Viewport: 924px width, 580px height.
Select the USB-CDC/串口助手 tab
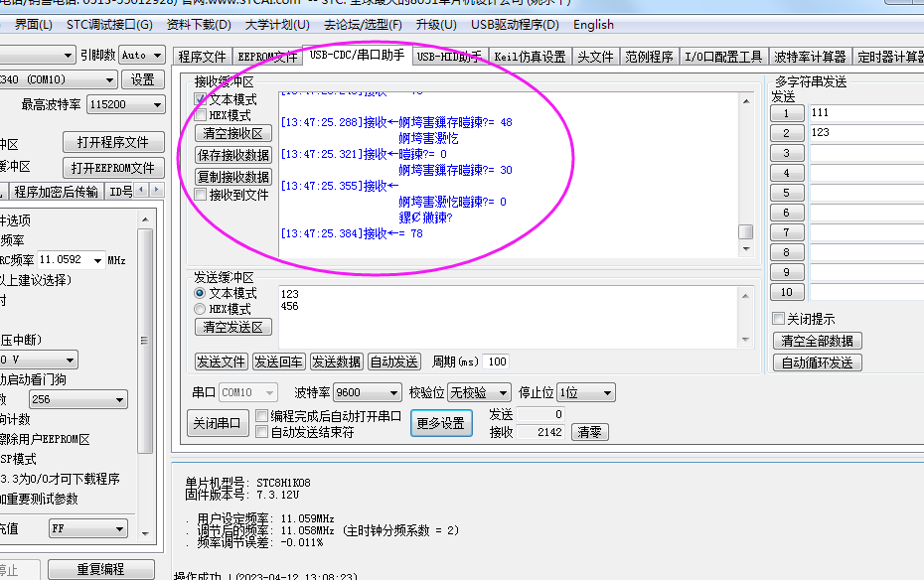(x=357, y=55)
